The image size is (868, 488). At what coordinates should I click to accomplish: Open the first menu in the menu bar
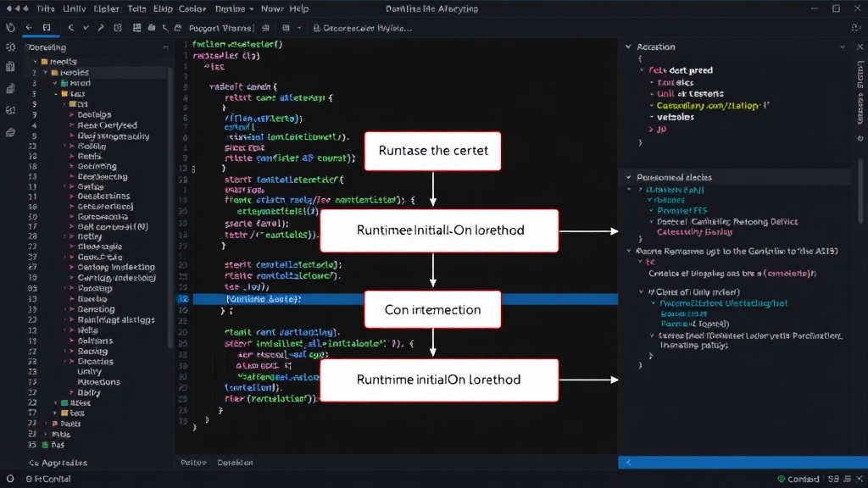pyautogui.click(x=46, y=8)
